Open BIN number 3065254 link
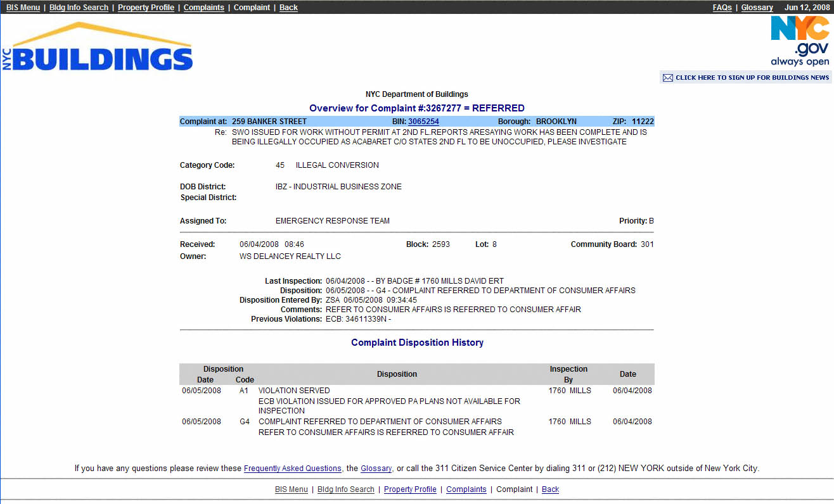Viewport: 834px width, 504px height. (x=423, y=122)
